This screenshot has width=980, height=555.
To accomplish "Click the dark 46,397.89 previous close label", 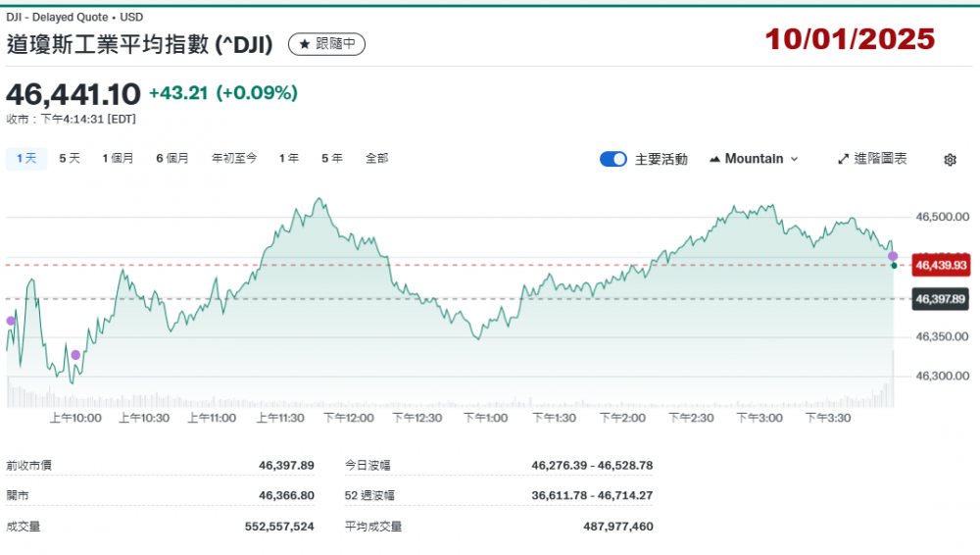I will coord(940,299).
